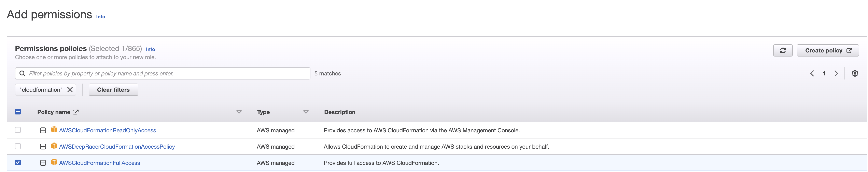Viewport: 868px width, 172px height.
Task: Click the refresh policies icon button
Action: pos(782,50)
